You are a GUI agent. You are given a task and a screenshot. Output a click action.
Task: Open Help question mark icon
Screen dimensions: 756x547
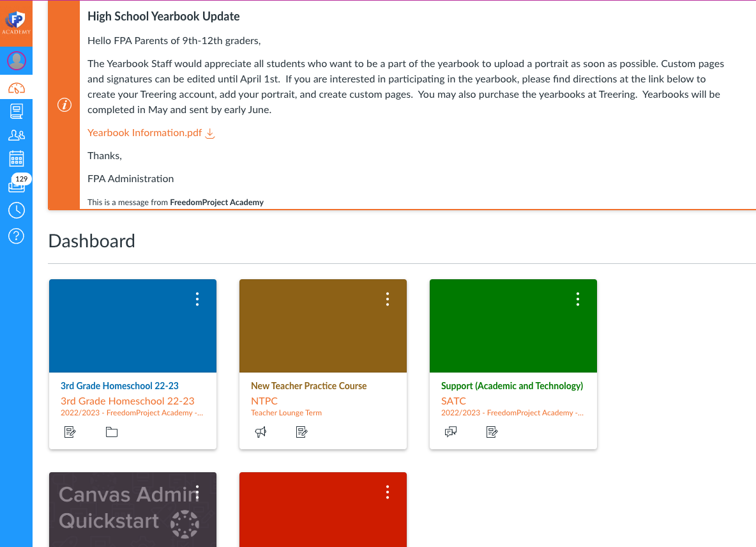point(17,236)
